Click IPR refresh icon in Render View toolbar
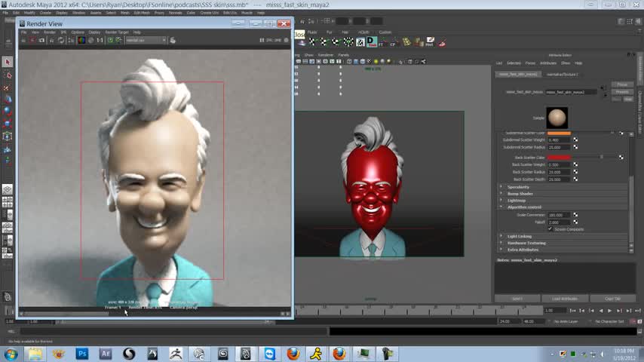 point(61,40)
